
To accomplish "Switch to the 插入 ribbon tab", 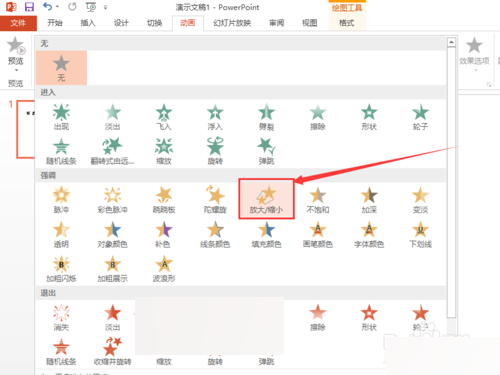I will point(88,23).
